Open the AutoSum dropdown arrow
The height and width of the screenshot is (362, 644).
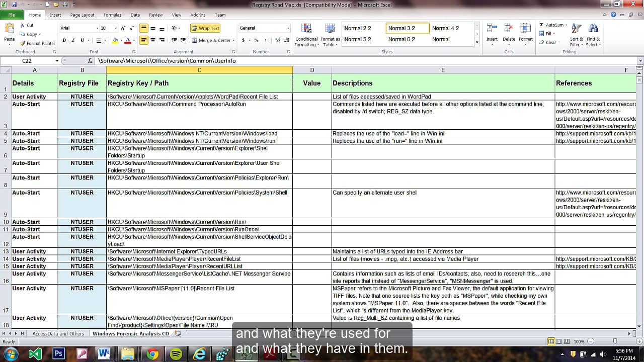[566, 25]
